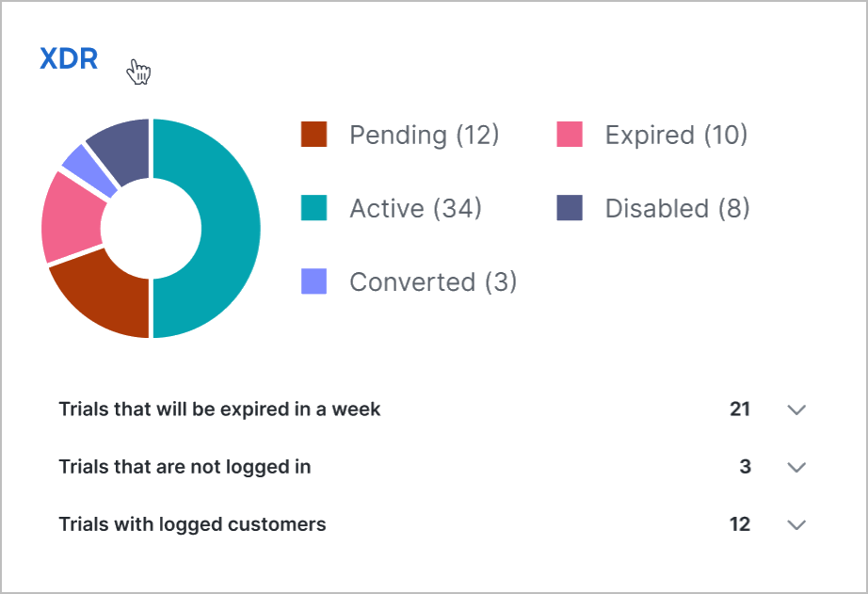The height and width of the screenshot is (594, 868).
Task: Toggle the Pending (12) legend label
Action: pyautogui.click(x=424, y=135)
